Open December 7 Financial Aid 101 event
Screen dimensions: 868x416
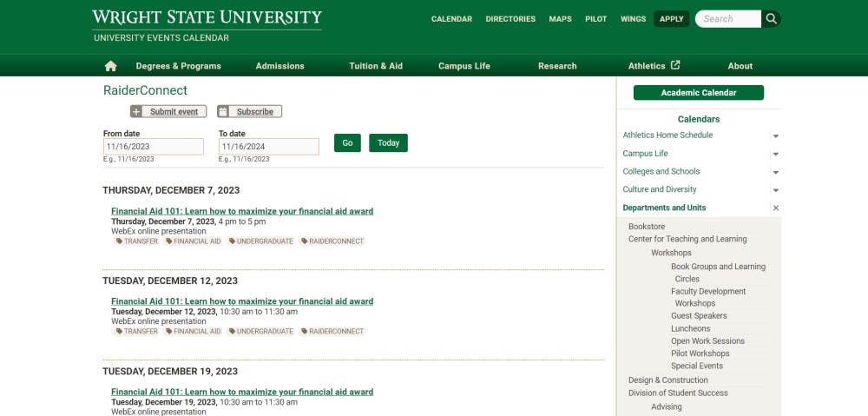(x=242, y=211)
